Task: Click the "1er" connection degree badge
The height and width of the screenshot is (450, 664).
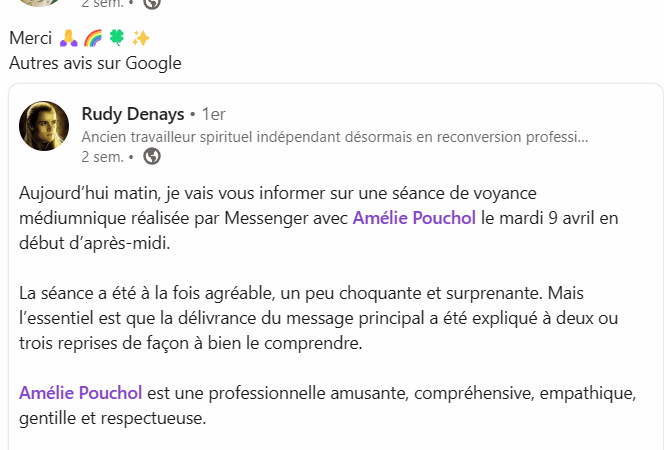Action: pos(213,114)
